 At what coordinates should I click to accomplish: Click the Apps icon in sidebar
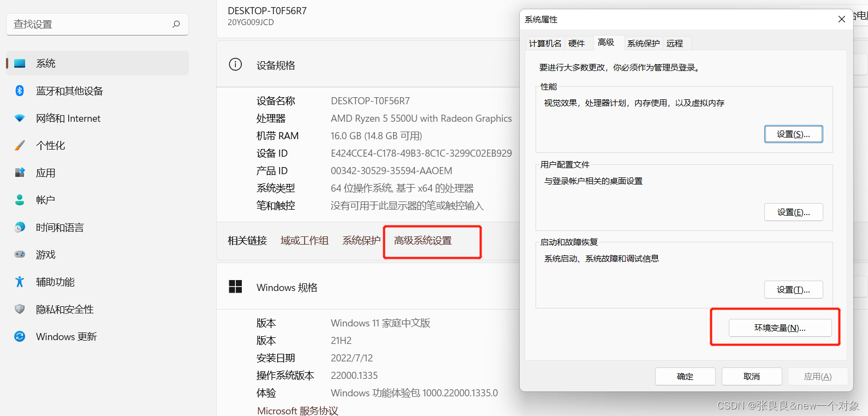point(20,173)
